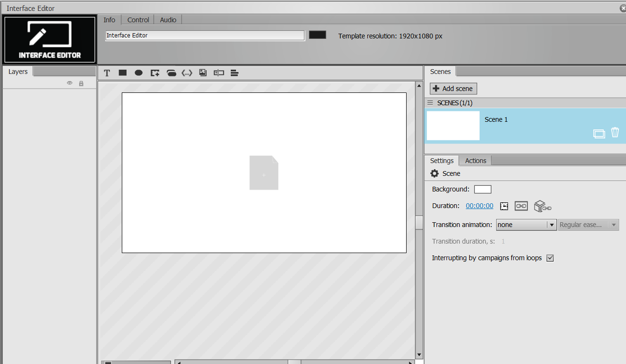Viewport: 626px width, 364px height.
Task: Click the Scene 1 label
Action: (x=496, y=119)
